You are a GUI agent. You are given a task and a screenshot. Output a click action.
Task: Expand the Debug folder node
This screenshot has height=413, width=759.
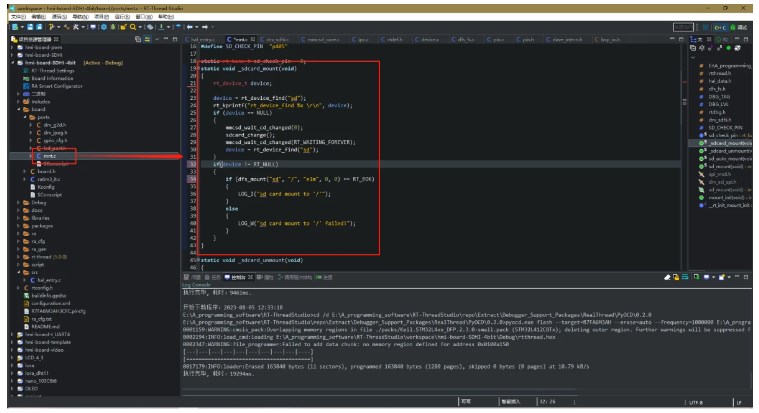[x=19, y=202]
